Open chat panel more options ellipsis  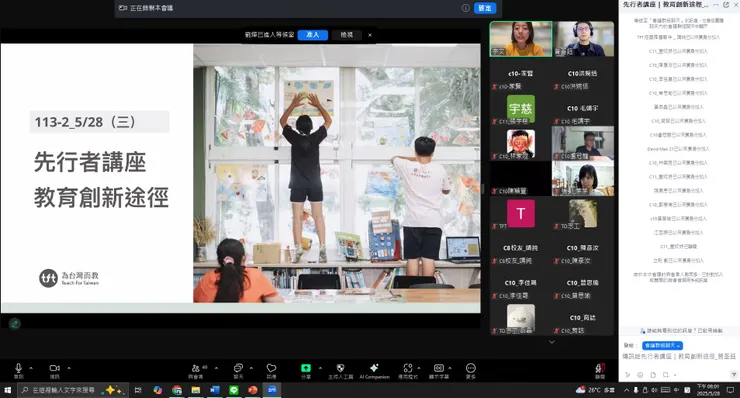point(716,5)
